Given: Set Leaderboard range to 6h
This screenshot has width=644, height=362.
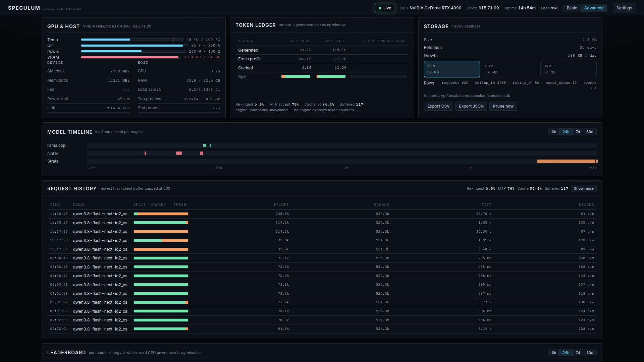Looking at the screenshot, I should [x=554, y=353].
